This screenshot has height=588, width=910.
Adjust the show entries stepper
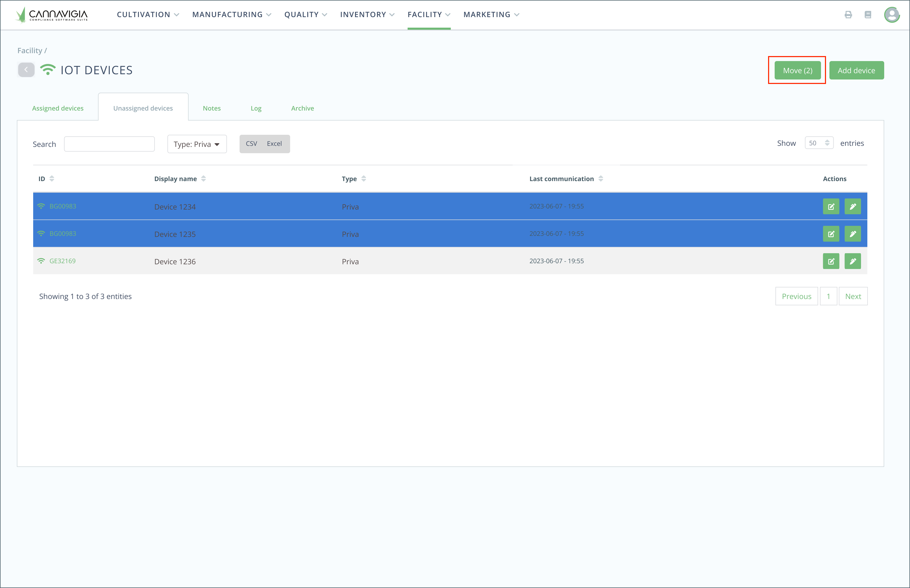(x=827, y=143)
